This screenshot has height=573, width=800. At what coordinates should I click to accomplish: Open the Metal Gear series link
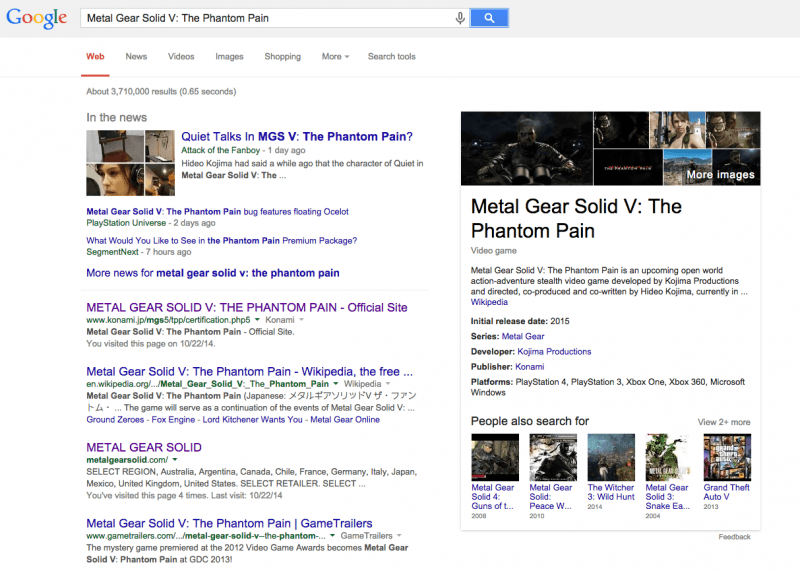[523, 336]
